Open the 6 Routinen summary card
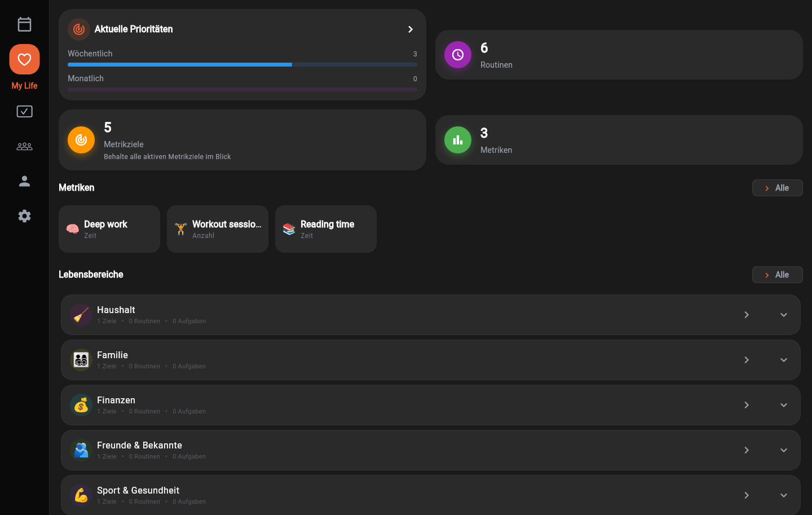This screenshot has height=515, width=812. [x=619, y=55]
